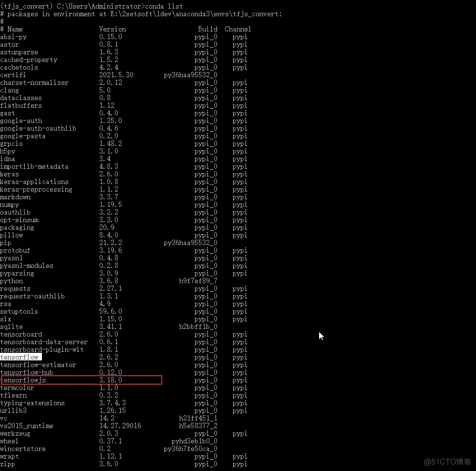Select the 'tensorflowjs' package name

pos(23,380)
